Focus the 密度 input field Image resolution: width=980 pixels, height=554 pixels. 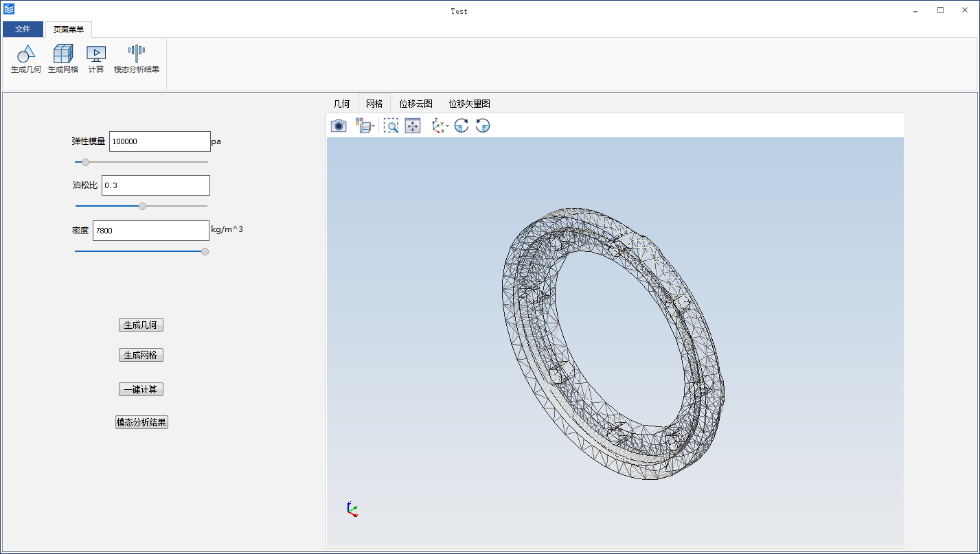pyautogui.click(x=151, y=231)
